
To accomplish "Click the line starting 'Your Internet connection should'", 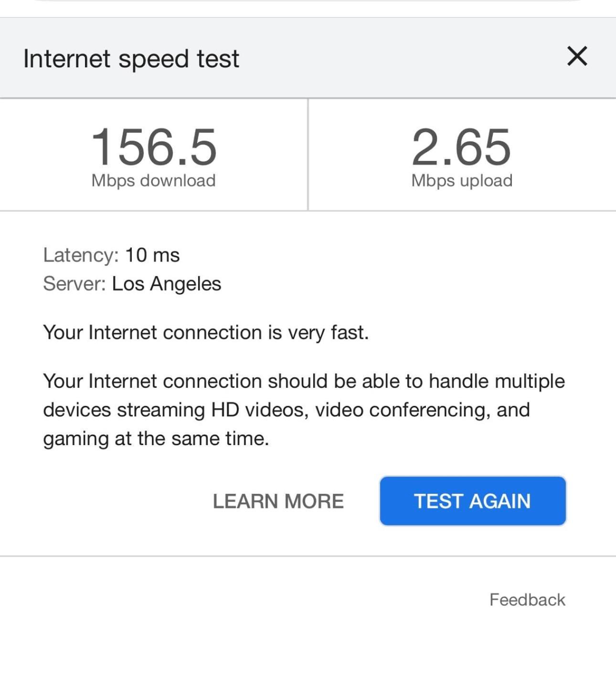I will (x=304, y=381).
